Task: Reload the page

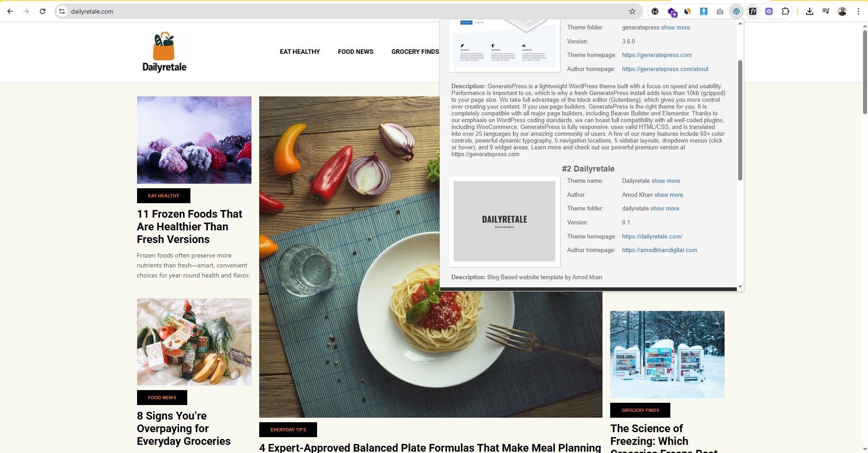Action: coord(43,11)
